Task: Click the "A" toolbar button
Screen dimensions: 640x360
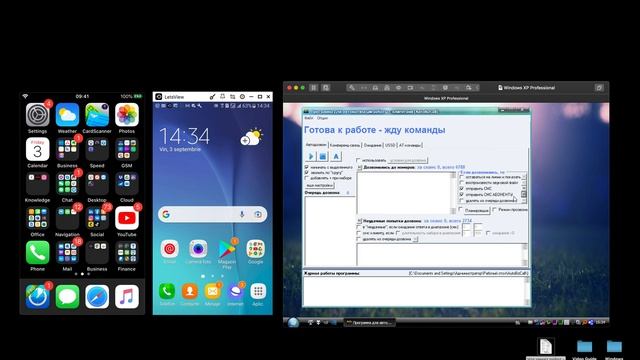Action: [x=336, y=156]
